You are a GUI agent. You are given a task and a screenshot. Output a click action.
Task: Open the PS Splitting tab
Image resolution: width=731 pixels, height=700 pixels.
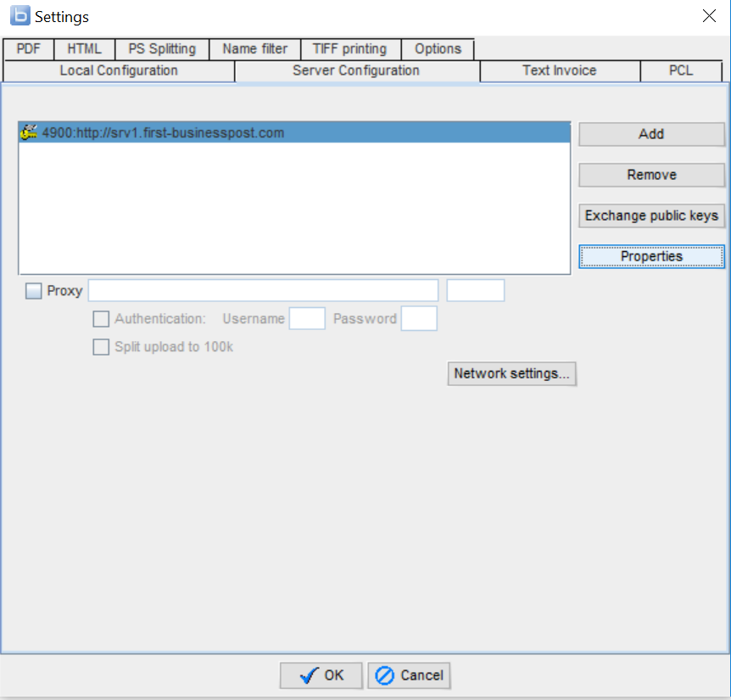[x=162, y=49]
